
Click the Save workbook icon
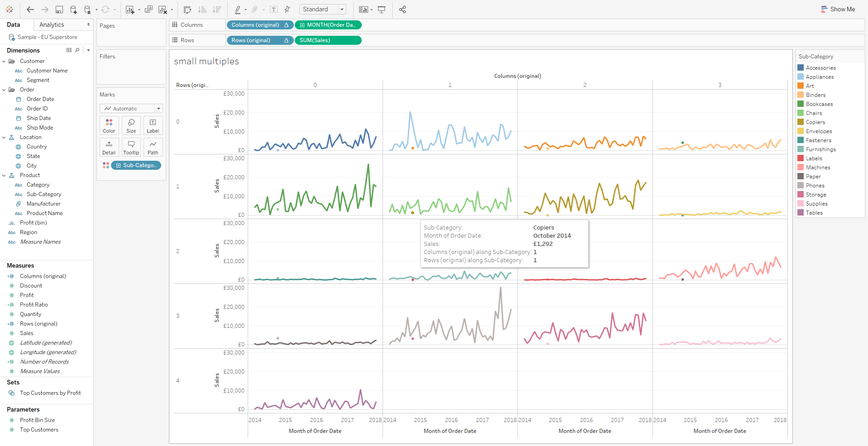pos(59,10)
